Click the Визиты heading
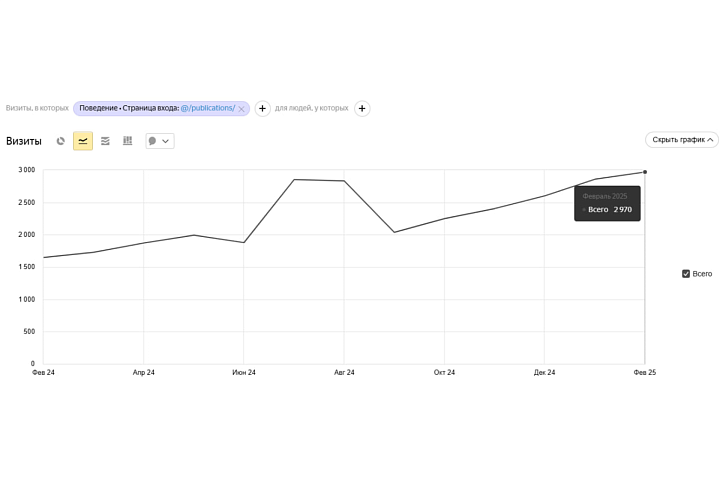 [x=24, y=141]
